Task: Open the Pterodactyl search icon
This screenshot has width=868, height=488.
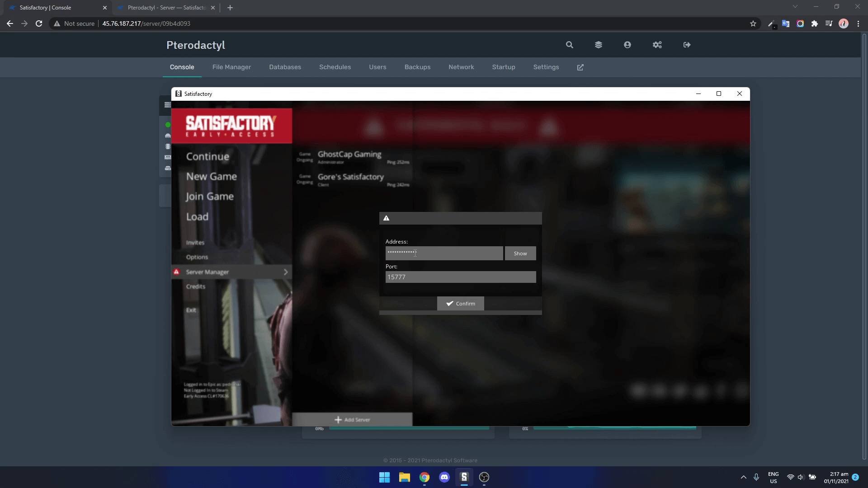Action: [x=570, y=45]
